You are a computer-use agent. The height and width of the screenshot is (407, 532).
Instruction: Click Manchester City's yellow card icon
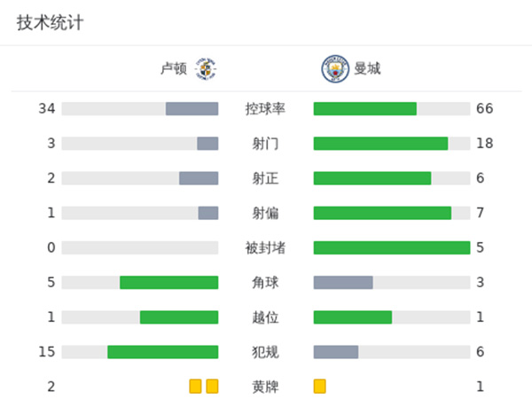tap(320, 387)
